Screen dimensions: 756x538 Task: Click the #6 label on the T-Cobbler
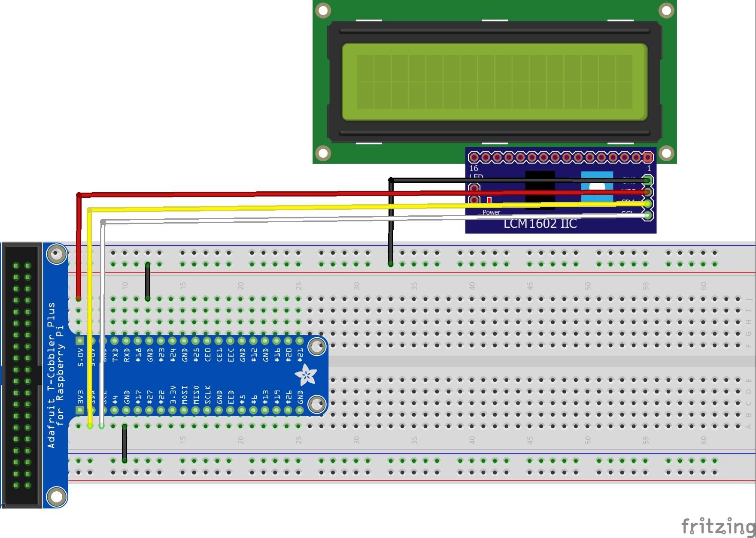point(254,399)
